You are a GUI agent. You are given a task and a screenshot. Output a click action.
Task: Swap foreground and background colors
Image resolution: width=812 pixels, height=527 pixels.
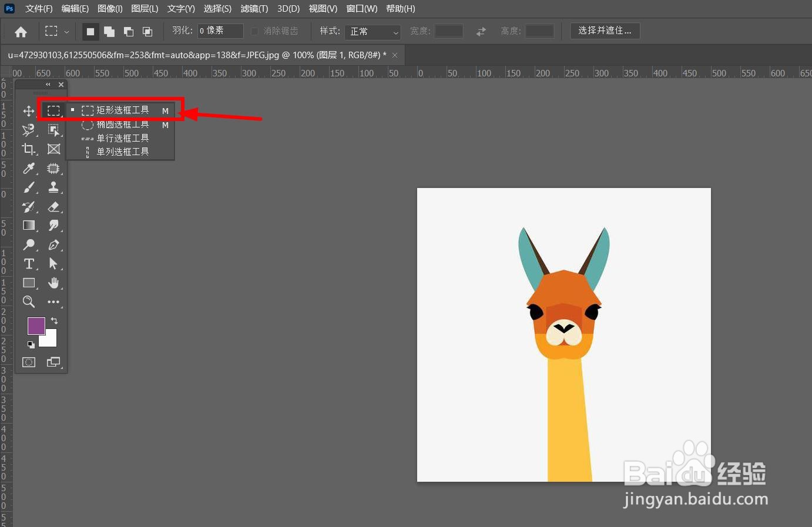(x=54, y=321)
